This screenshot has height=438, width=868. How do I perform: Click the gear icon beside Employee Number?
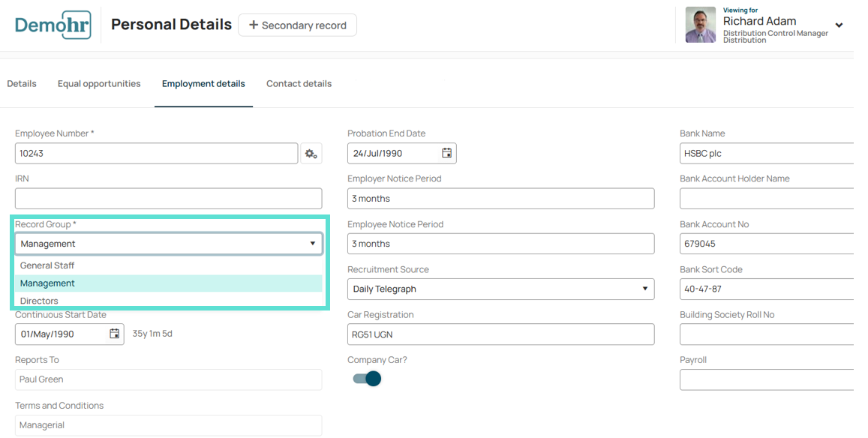311,154
